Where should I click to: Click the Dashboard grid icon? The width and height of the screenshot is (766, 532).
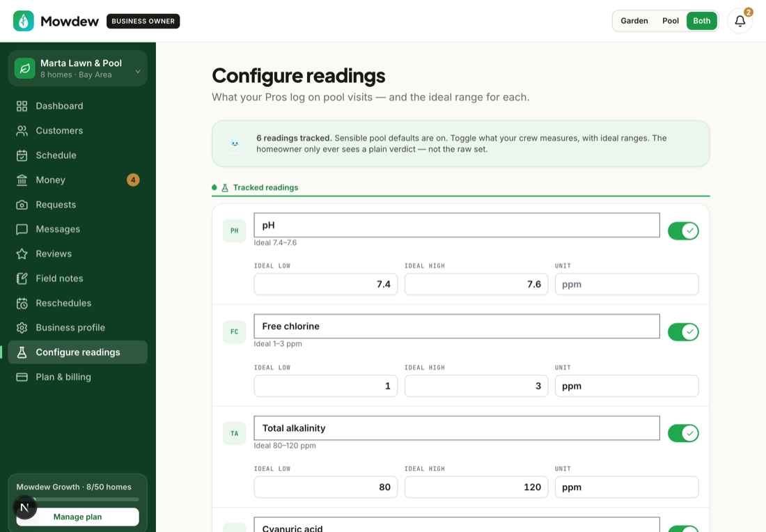22,106
